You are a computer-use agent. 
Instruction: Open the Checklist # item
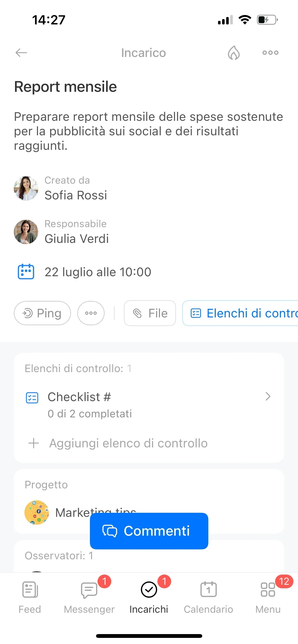click(149, 405)
